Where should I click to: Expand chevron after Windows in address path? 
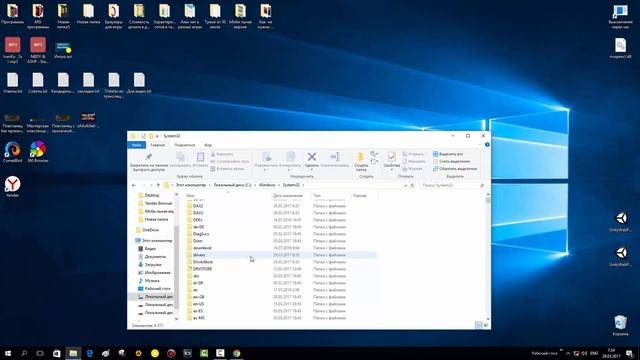coord(279,185)
